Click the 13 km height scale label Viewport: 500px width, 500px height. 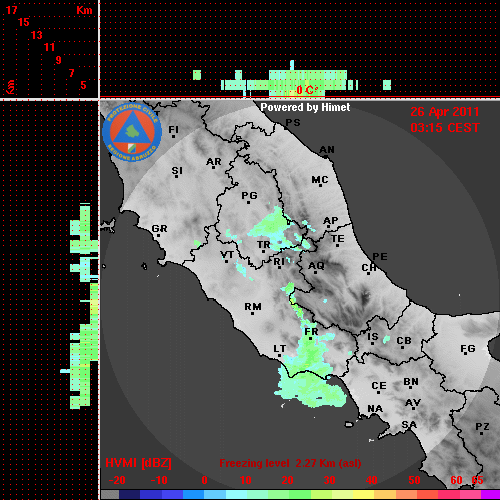pyautogui.click(x=37, y=35)
